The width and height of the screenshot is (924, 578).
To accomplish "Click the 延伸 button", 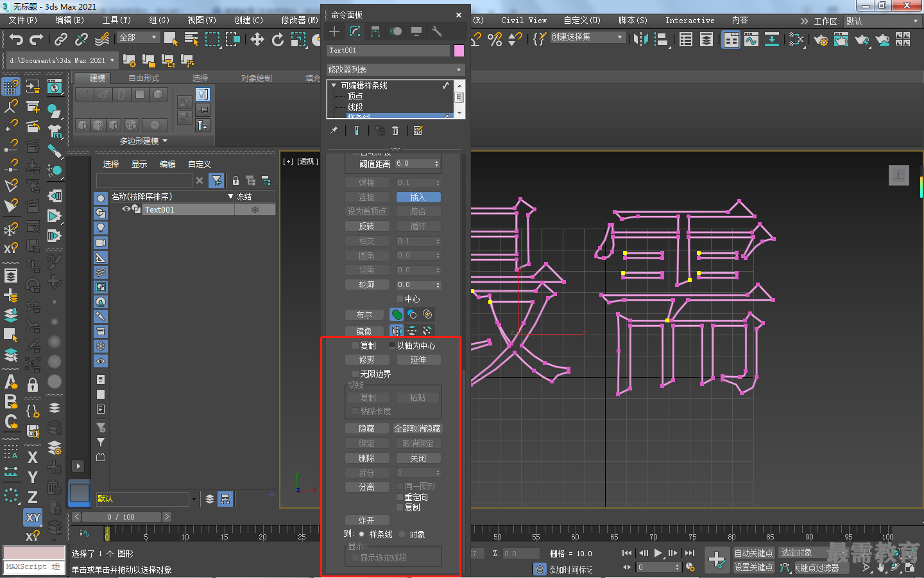I will click(418, 360).
